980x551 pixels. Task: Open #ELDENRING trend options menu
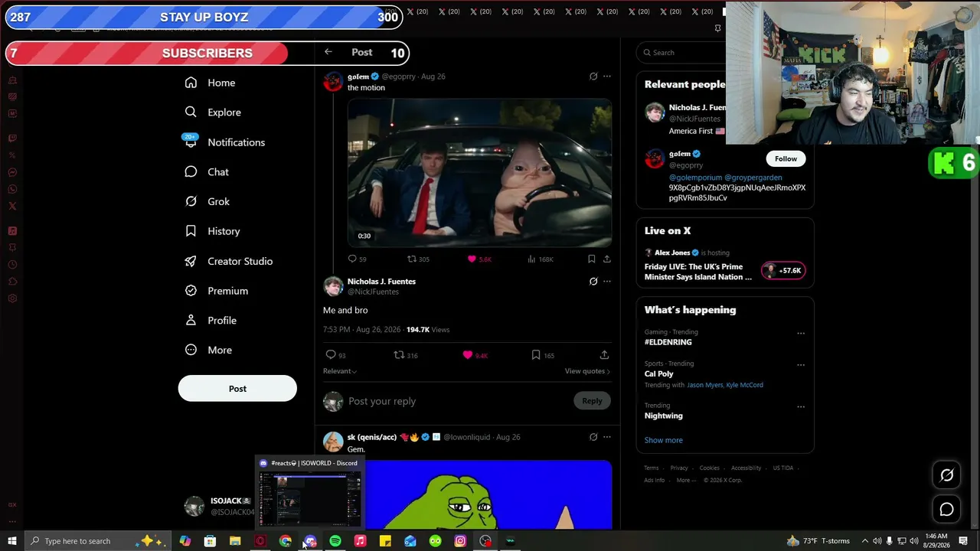(x=801, y=334)
